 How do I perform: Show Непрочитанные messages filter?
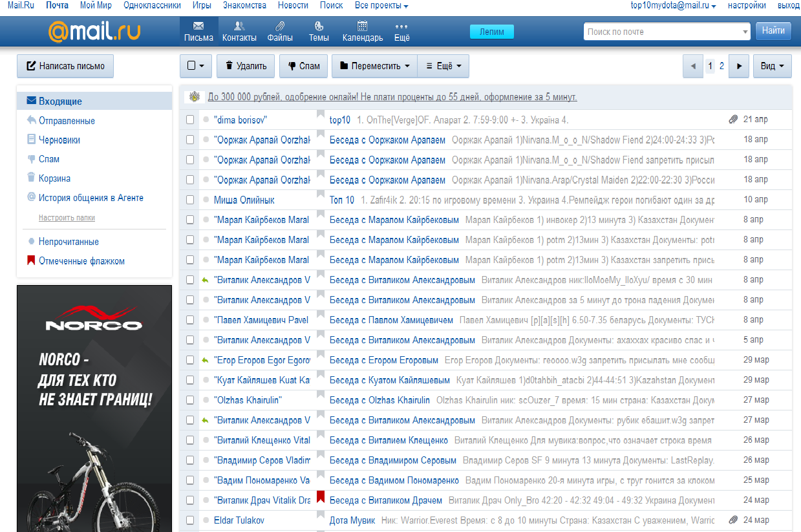tap(69, 242)
